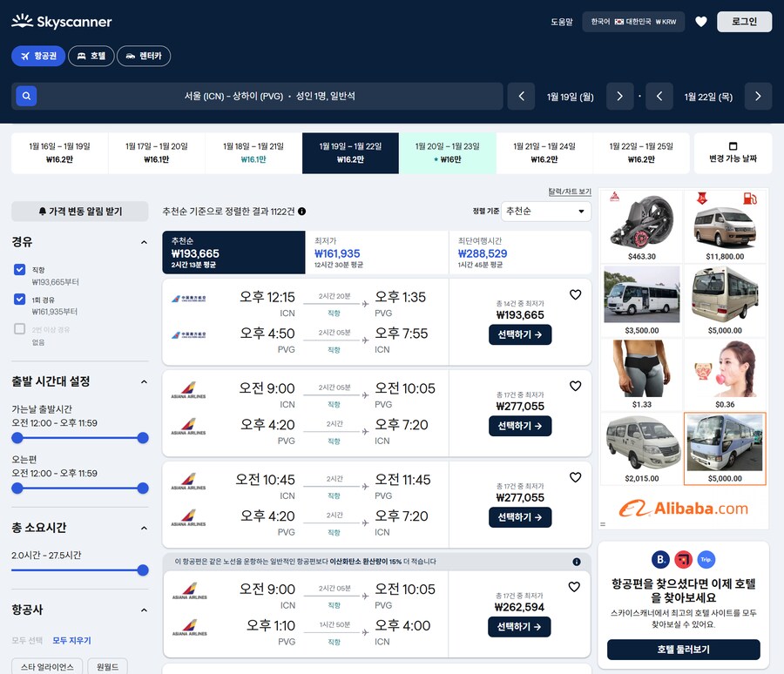
Task: Collapse the 경유 filter section
Action: (x=144, y=242)
